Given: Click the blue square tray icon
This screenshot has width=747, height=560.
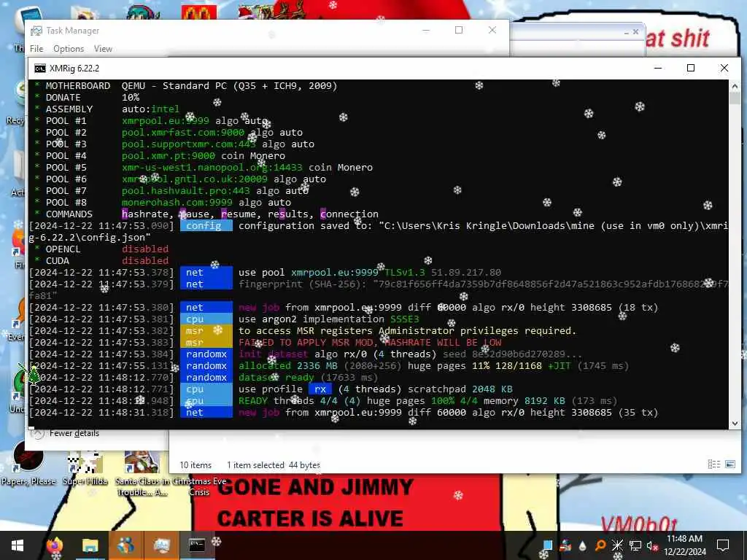Looking at the screenshot, I should pos(548,545).
